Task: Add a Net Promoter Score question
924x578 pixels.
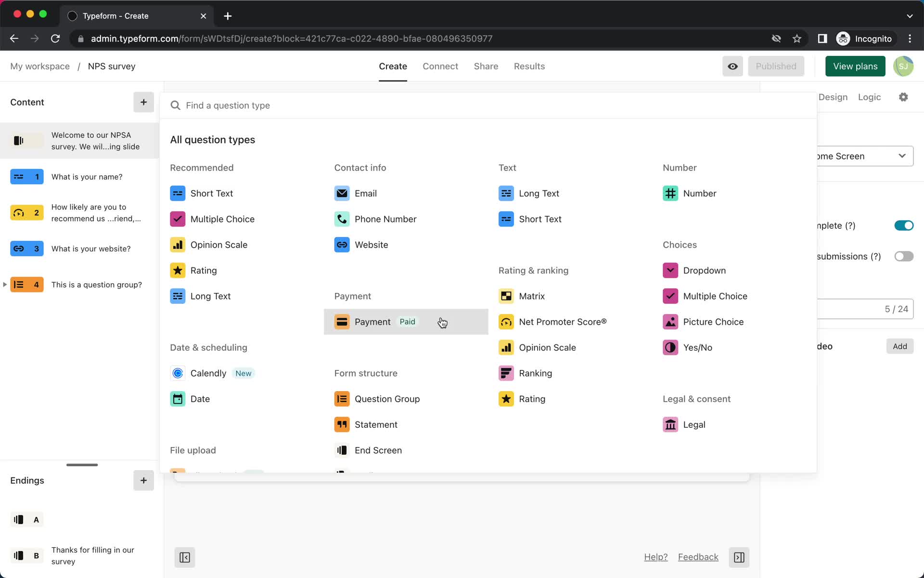Action: (552, 322)
